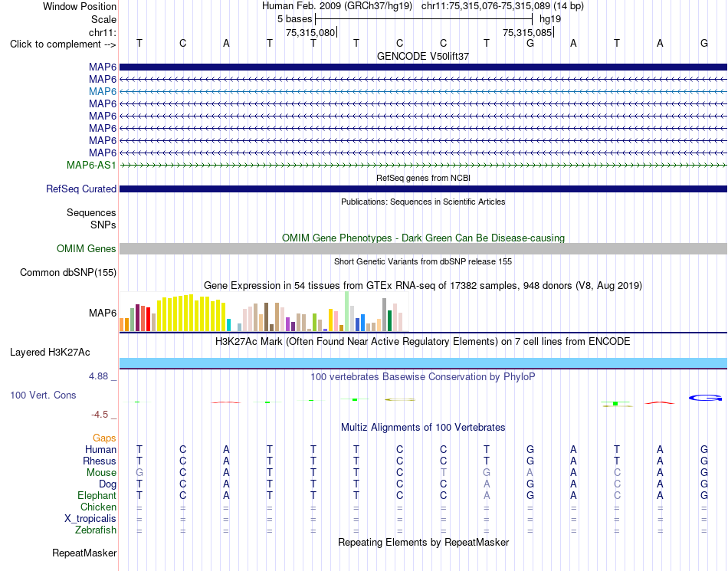Open the H3K27Ac Mark ENCODE track title

pyautogui.click(x=423, y=342)
